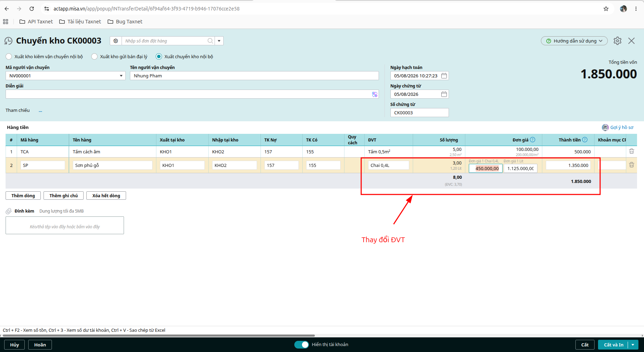Select Xuất kho kiêm vận chuyển nội bộ

click(9, 56)
